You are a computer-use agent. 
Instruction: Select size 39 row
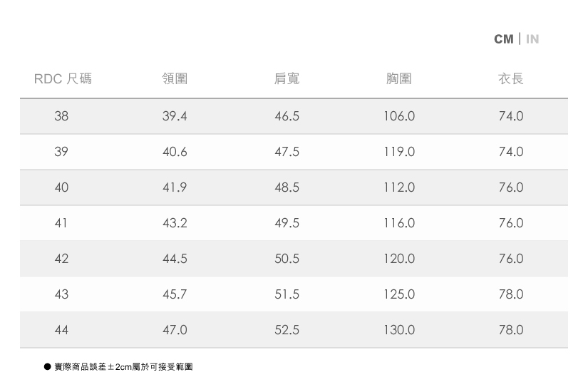point(61,152)
